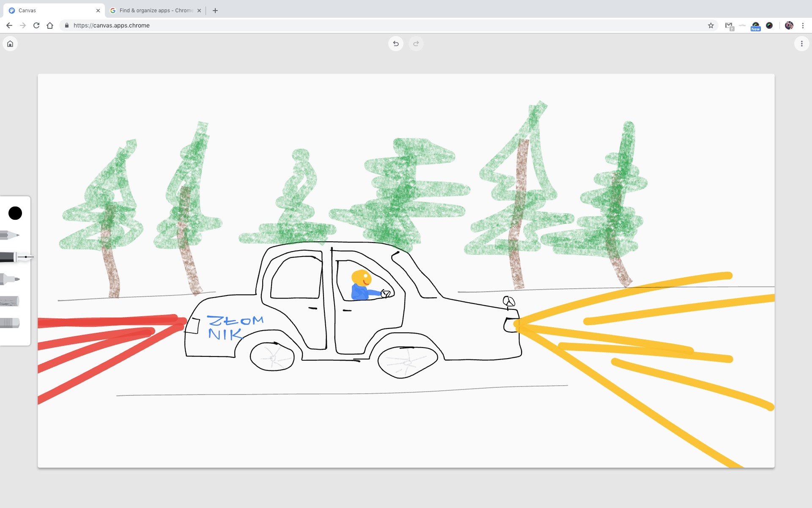The image size is (812, 508).
Task: Select the ink pen tool
Action: 16,257
